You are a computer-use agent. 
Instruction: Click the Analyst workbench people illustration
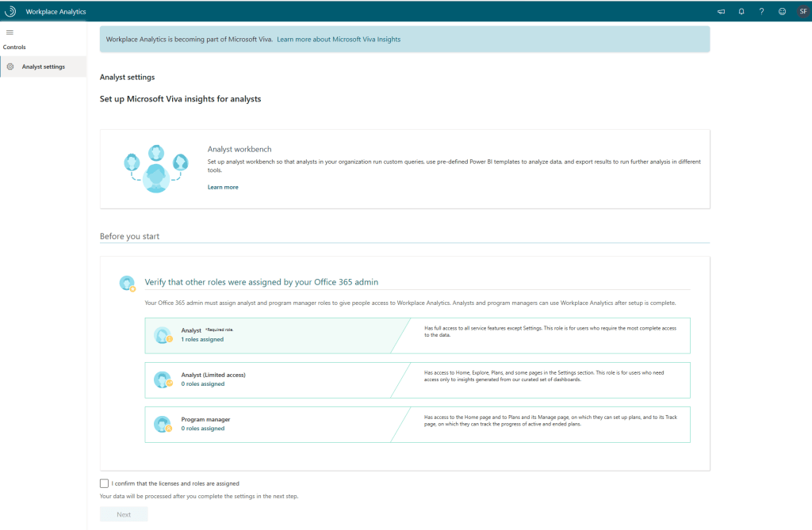point(156,169)
